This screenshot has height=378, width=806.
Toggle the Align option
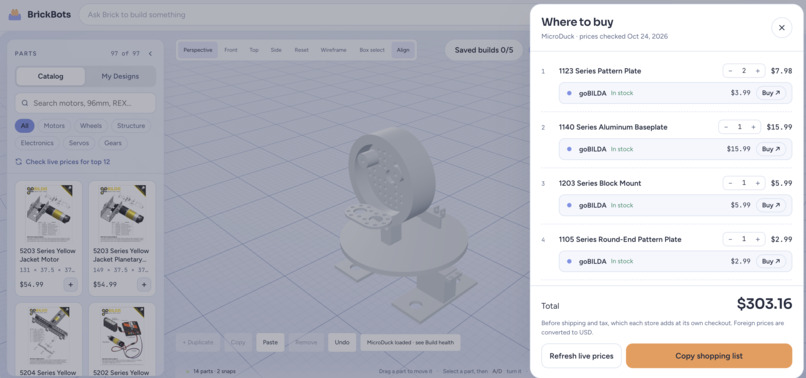[403, 50]
